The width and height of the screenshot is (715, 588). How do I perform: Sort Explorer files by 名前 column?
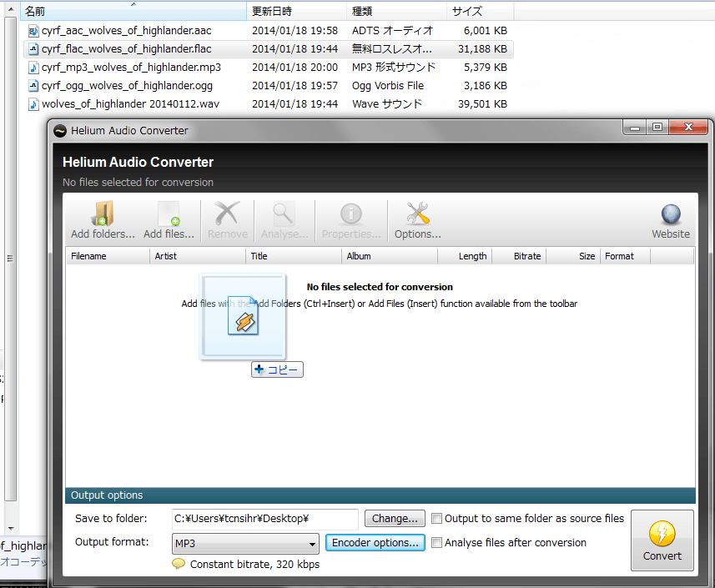[x=133, y=12]
